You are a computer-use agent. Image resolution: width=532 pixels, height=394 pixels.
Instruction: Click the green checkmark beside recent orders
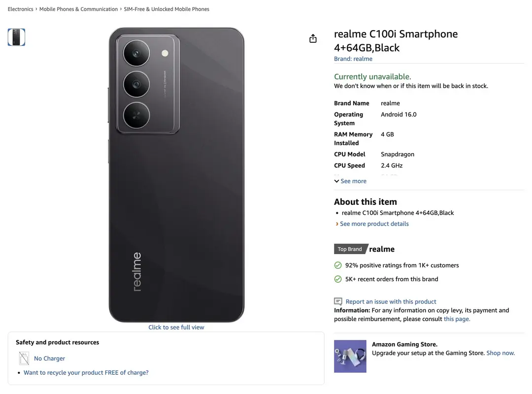[x=337, y=279]
